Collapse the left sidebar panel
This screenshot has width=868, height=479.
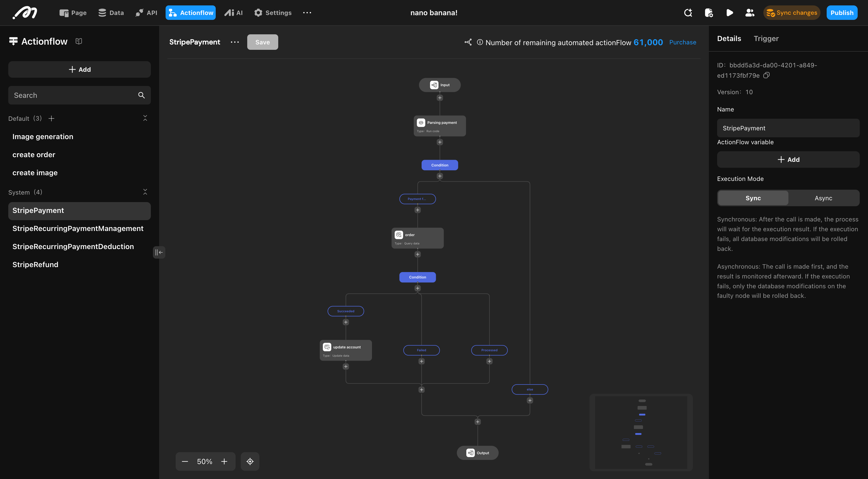coord(159,252)
